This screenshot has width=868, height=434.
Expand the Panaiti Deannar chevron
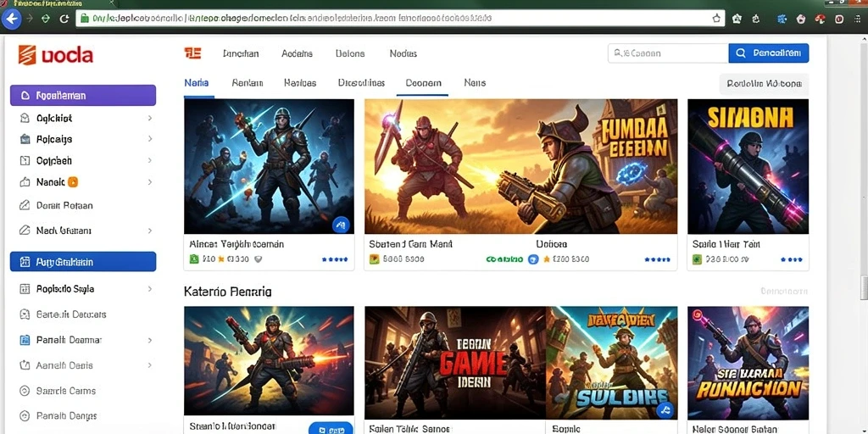tap(150, 340)
